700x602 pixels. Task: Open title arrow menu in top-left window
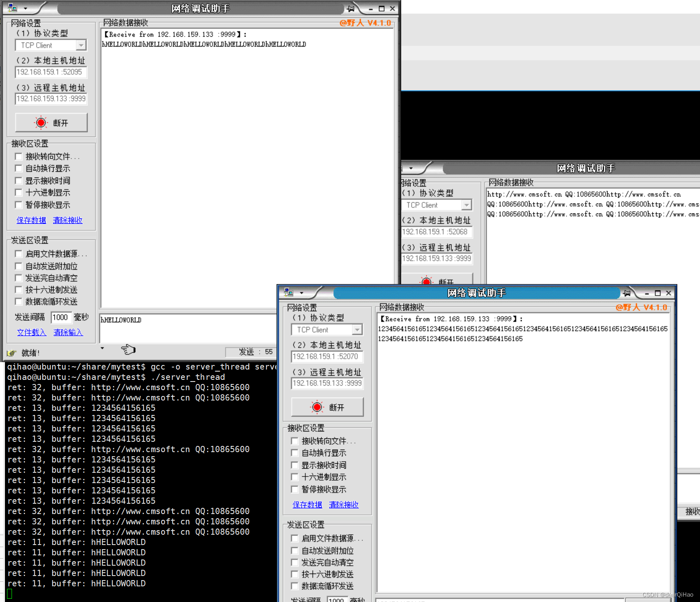(26, 8)
